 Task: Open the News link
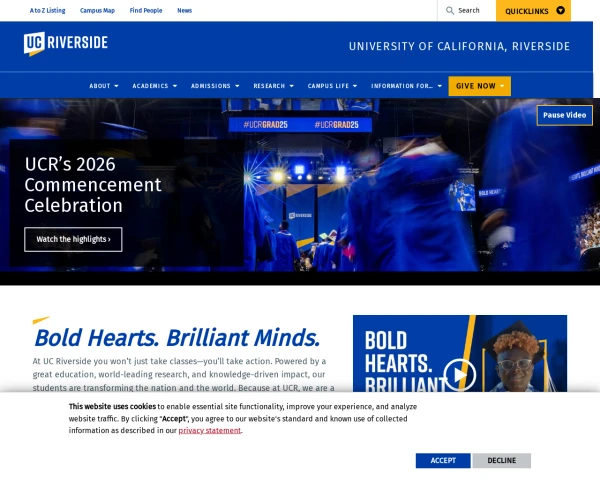pyautogui.click(x=184, y=10)
